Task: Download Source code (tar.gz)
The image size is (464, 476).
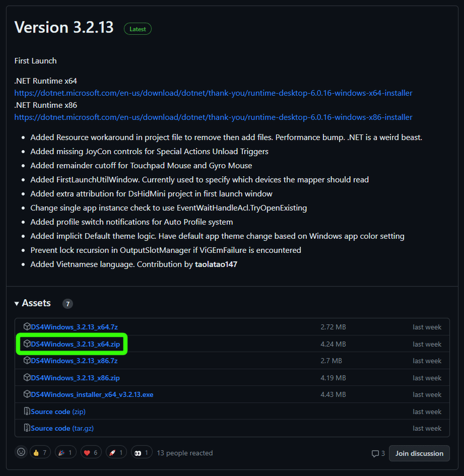Action: point(62,428)
